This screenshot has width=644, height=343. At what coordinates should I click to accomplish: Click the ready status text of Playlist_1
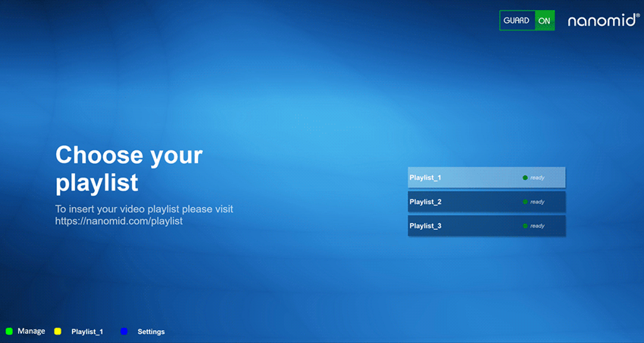coord(537,178)
